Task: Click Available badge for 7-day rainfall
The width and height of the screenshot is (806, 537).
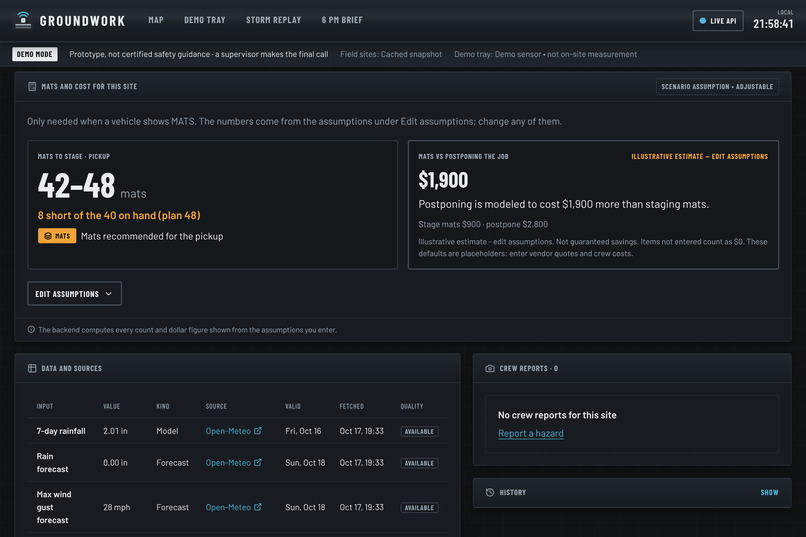Action: click(419, 432)
